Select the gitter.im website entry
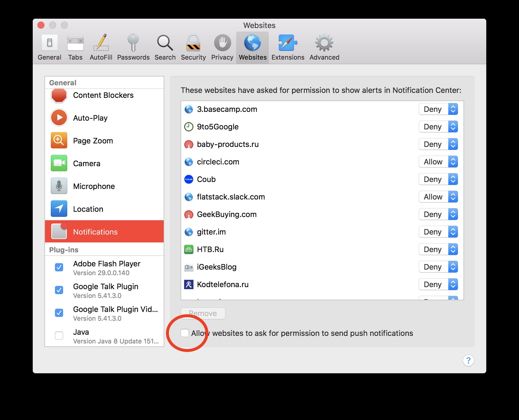 tap(322, 232)
